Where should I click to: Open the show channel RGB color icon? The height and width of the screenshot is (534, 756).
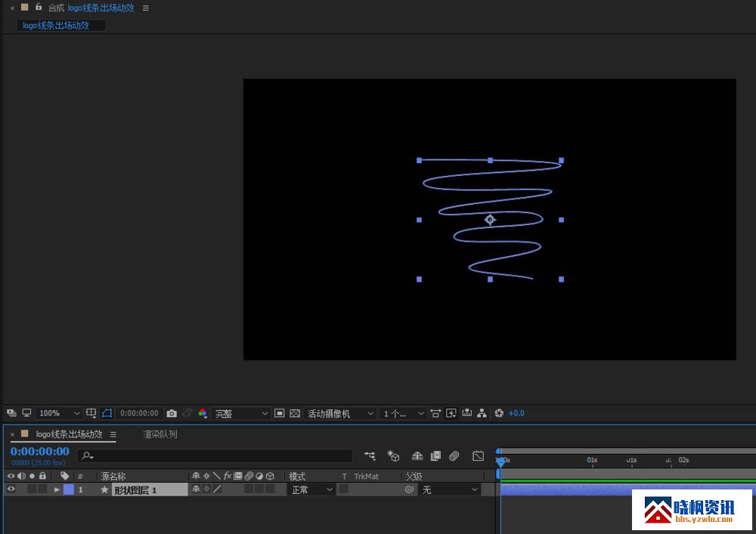tap(203, 413)
